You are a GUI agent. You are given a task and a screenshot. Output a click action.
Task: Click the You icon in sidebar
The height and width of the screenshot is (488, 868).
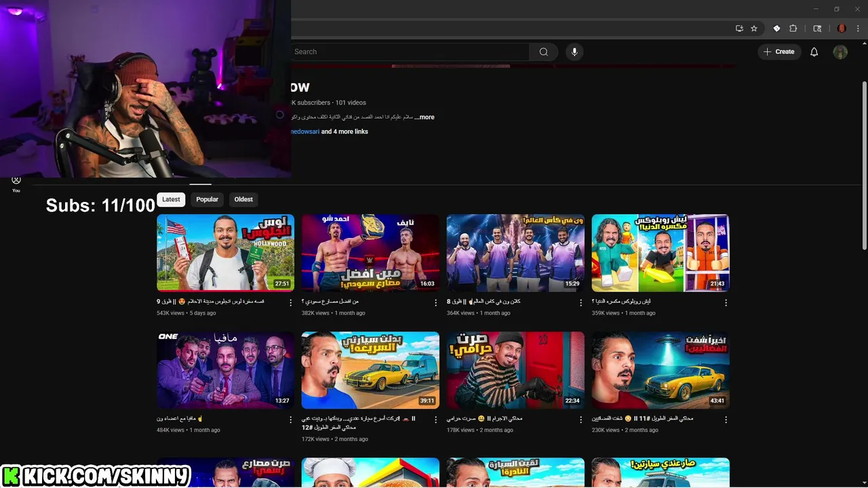(x=16, y=183)
